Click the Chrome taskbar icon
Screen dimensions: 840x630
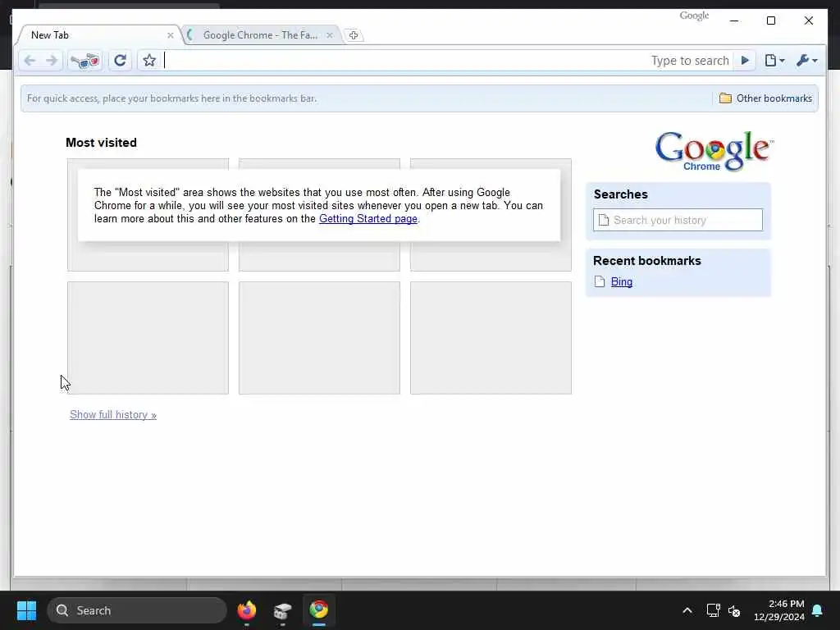click(x=319, y=610)
